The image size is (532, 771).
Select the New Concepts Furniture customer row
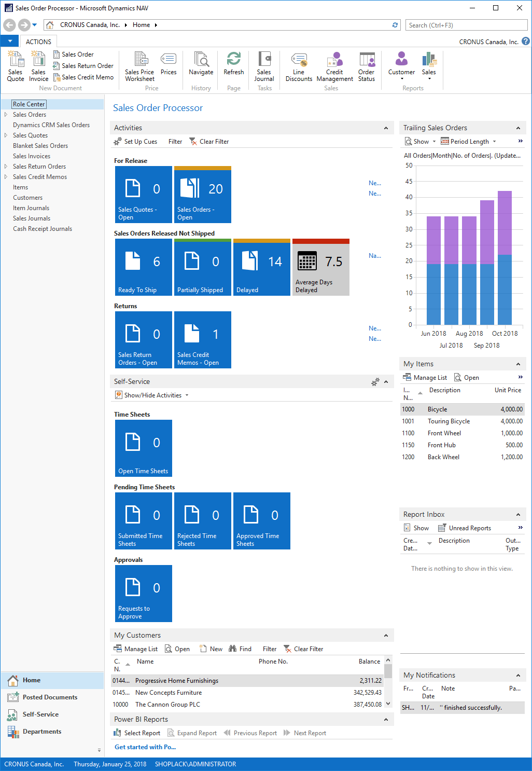(248, 693)
